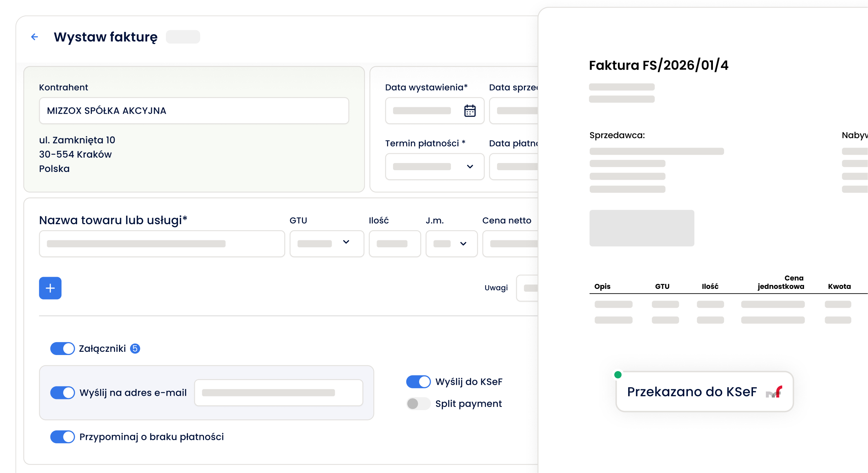Click the GTU column header in preview
Screen dimensions: 868x473
tap(662, 286)
